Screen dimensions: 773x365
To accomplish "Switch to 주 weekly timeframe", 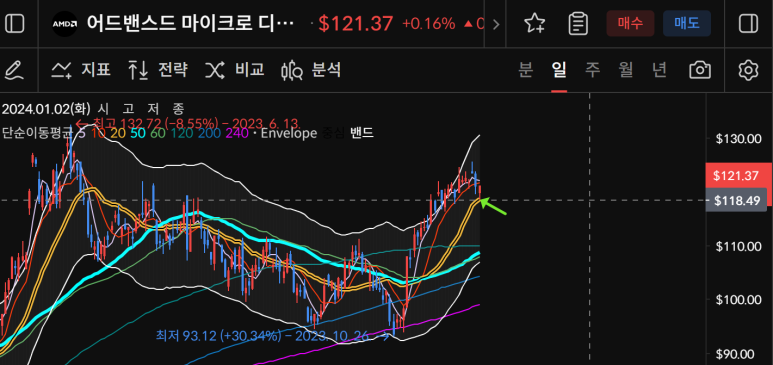I will point(593,70).
